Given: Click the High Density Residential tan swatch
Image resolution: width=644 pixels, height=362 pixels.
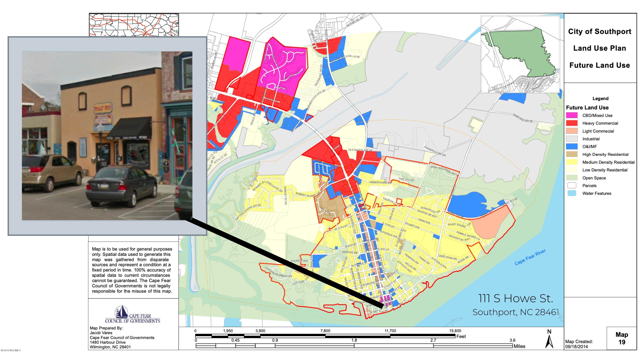Looking at the screenshot, I should pyautogui.click(x=572, y=154).
